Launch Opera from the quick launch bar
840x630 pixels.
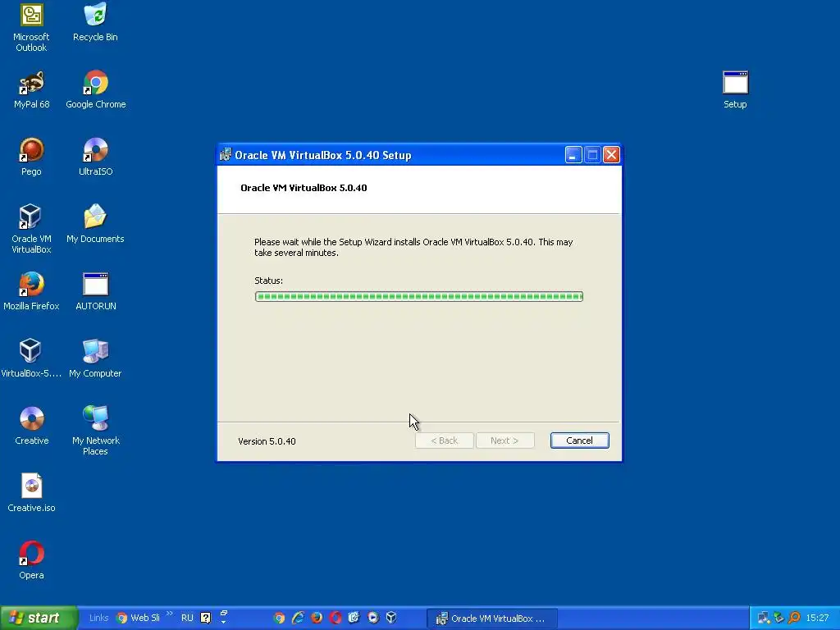pyautogui.click(x=336, y=618)
